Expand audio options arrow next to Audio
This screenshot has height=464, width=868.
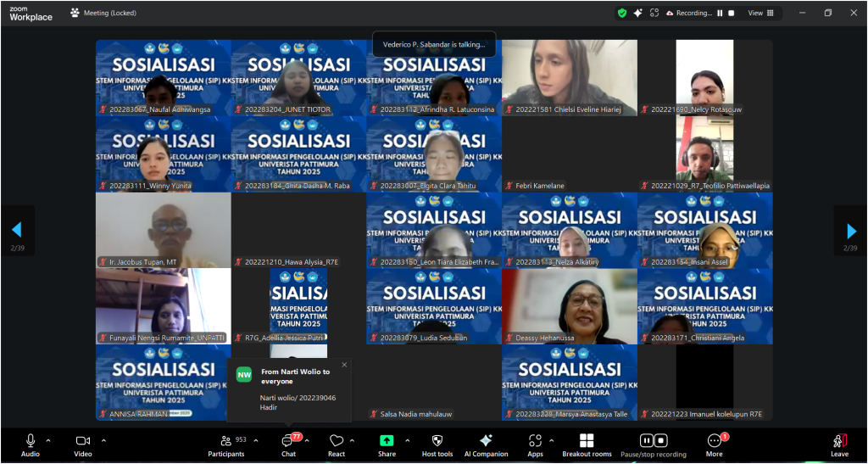click(48, 440)
